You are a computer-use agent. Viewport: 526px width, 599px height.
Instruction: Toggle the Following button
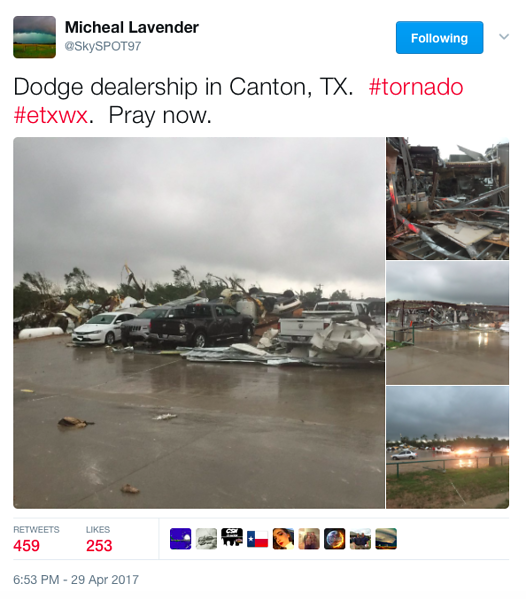pyautogui.click(x=439, y=37)
